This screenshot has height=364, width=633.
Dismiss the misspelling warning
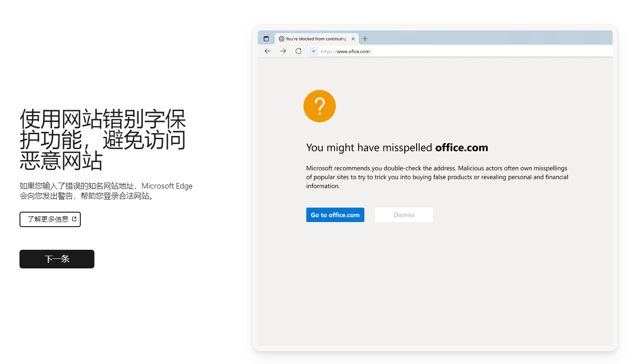pyautogui.click(x=404, y=215)
